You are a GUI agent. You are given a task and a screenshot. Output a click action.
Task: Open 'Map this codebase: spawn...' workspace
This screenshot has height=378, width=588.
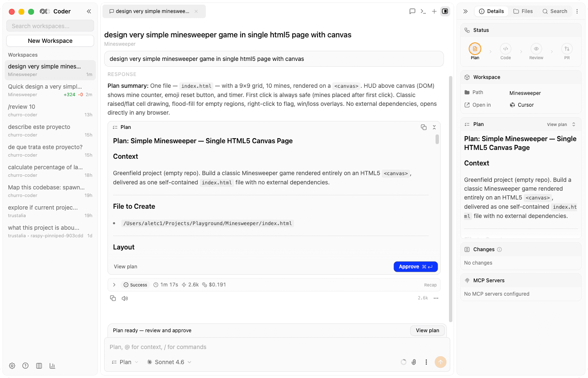pos(50,191)
